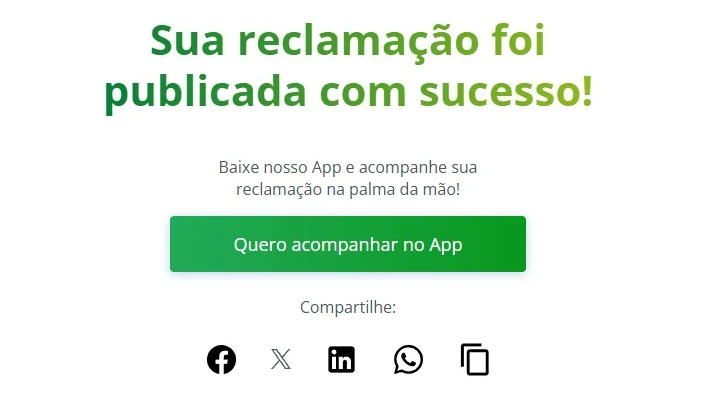This screenshot has height=413, width=717.
Task: Copy the complaint link to clipboard
Action: coord(475,359)
